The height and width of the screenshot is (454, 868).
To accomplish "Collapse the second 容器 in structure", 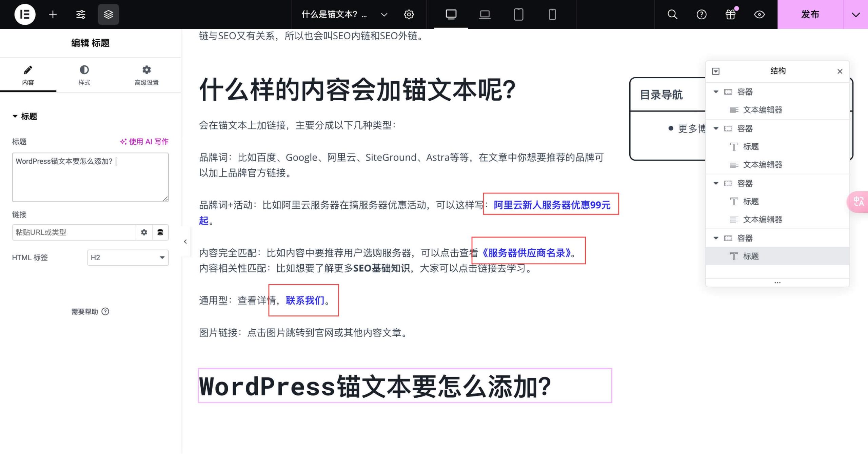I will coord(716,128).
